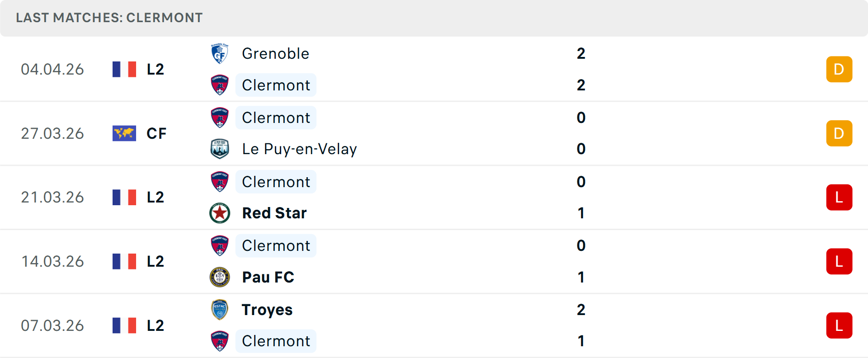Image resolution: width=868 pixels, height=358 pixels.
Task: Click the Grenoble team name link
Action: coord(275,53)
